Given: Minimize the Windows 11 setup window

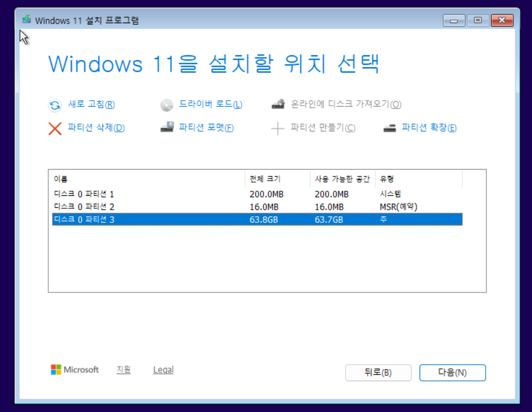Looking at the screenshot, I should [454, 21].
